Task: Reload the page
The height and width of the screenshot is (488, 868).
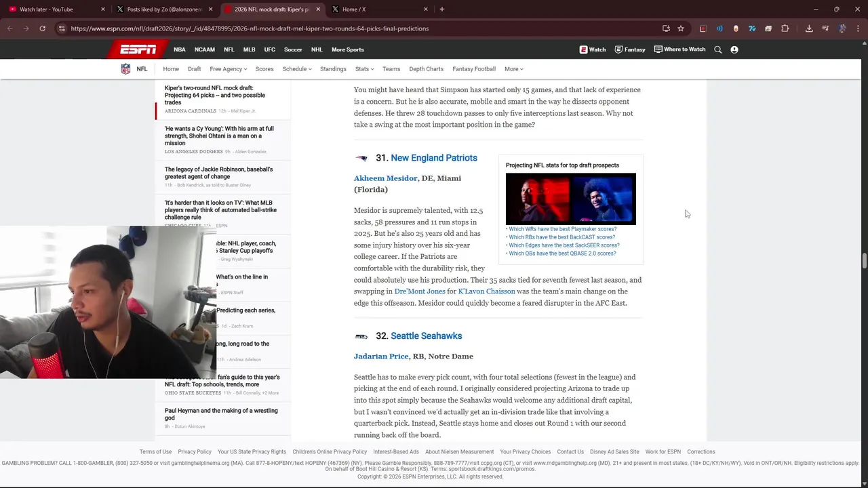Action: point(42,28)
